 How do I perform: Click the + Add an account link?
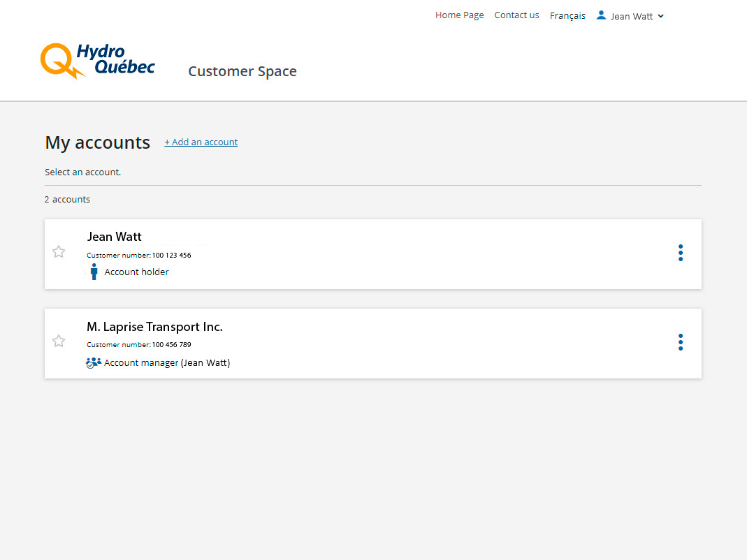point(201,142)
